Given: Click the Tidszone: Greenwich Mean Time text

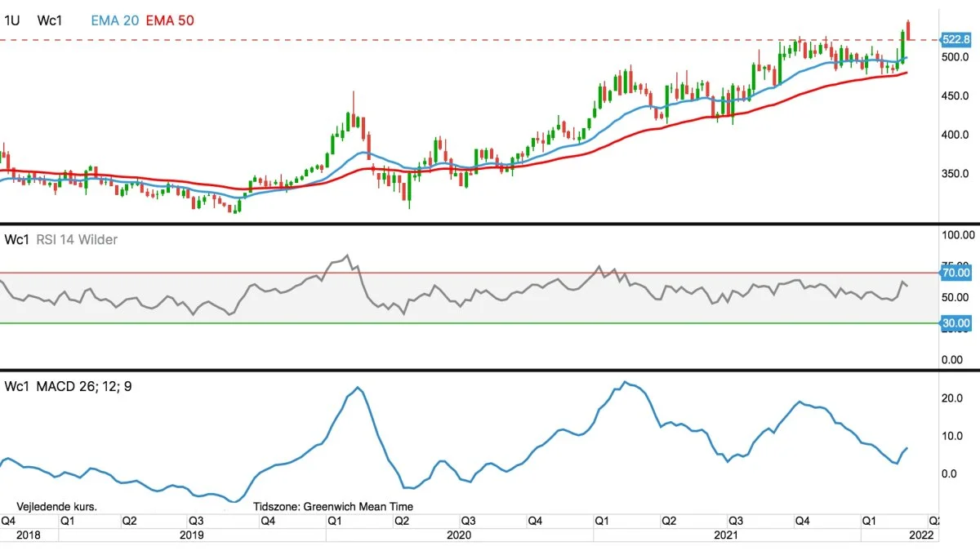Looking at the screenshot, I should point(333,506).
